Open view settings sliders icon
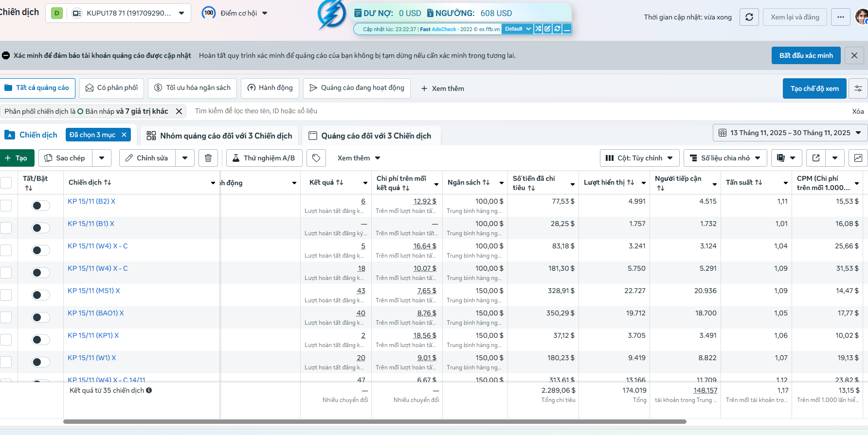Viewport: 868px width, 435px height. point(858,88)
